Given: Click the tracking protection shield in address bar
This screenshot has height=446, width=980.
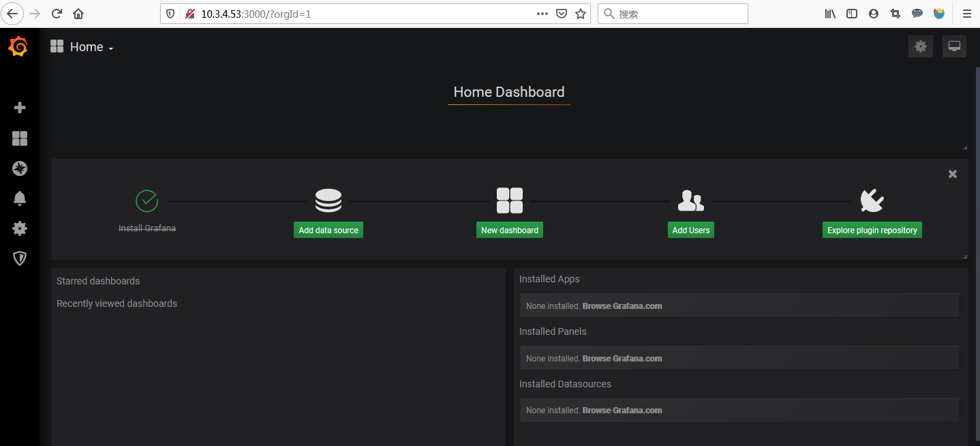Looking at the screenshot, I should (170, 14).
